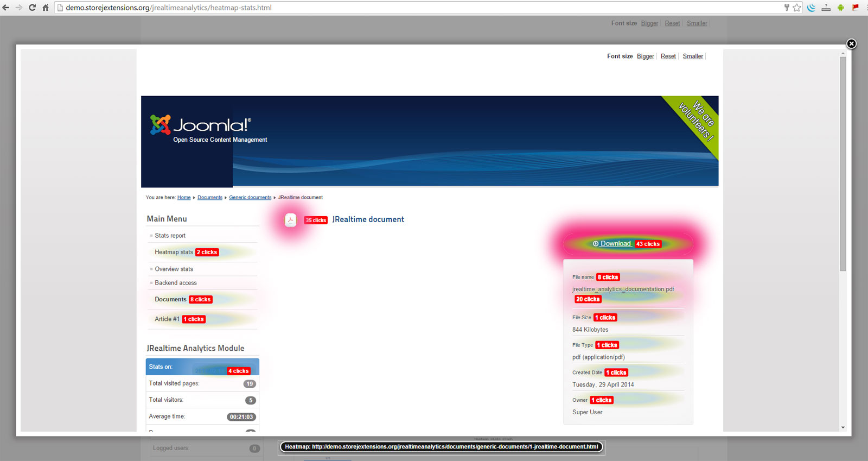Click the 844 Kilobytes value
The image size is (868, 461).
(x=590, y=330)
